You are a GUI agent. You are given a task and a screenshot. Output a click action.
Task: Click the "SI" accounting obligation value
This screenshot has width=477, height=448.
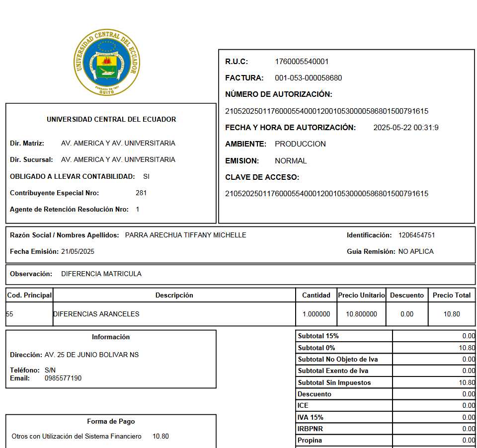pos(146,176)
